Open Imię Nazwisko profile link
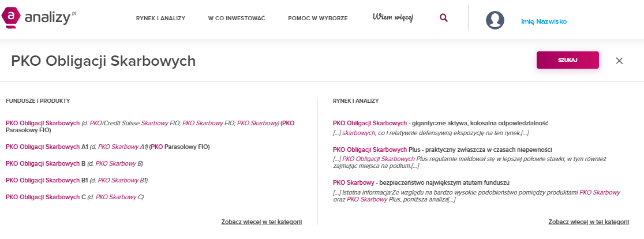 coord(544,21)
